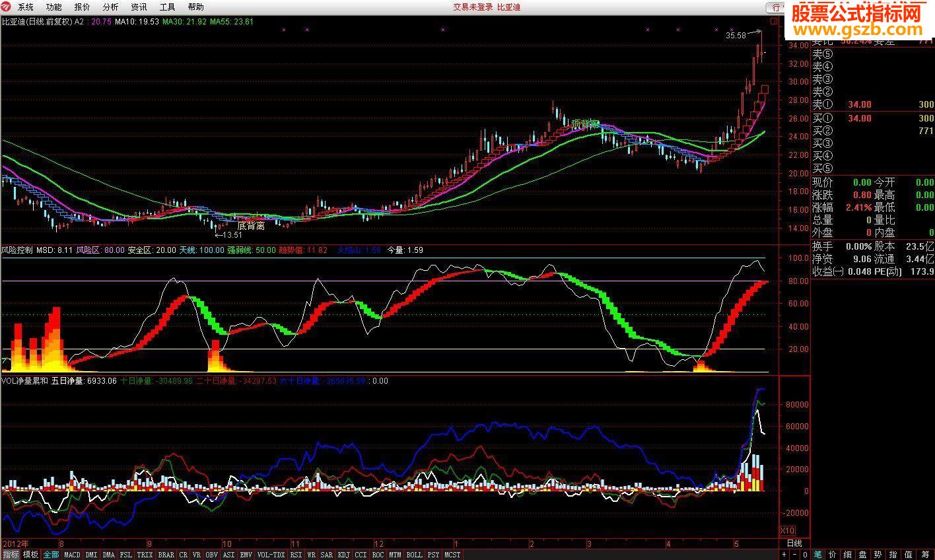The image size is (935, 560).
Task: Apply the CR indicator
Action: (x=184, y=555)
